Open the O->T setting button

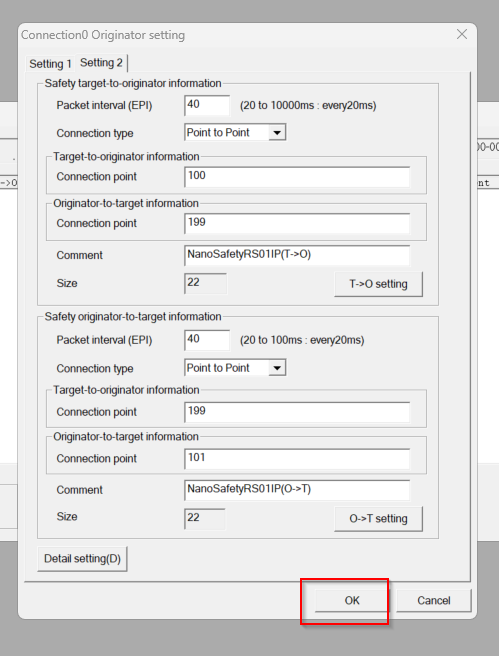[x=379, y=519]
